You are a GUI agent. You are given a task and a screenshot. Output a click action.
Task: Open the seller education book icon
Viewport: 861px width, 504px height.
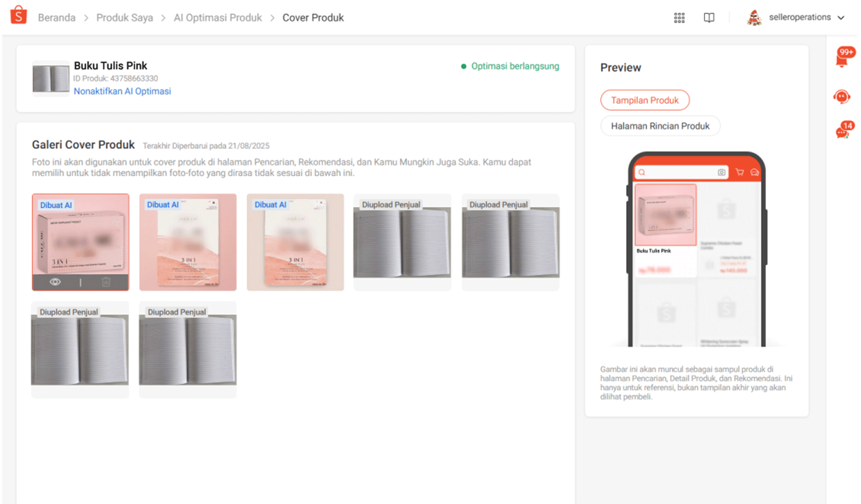[x=709, y=18]
